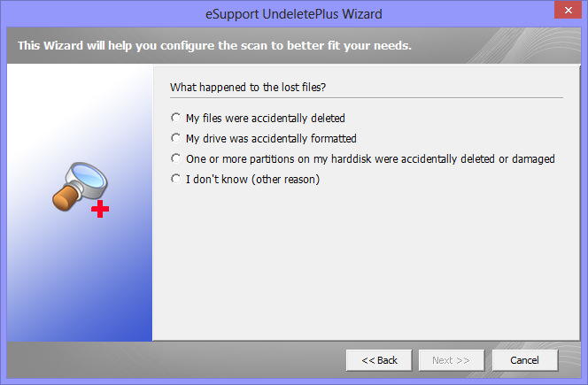
Task: Cancel the scan wizard
Action: coord(524,360)
